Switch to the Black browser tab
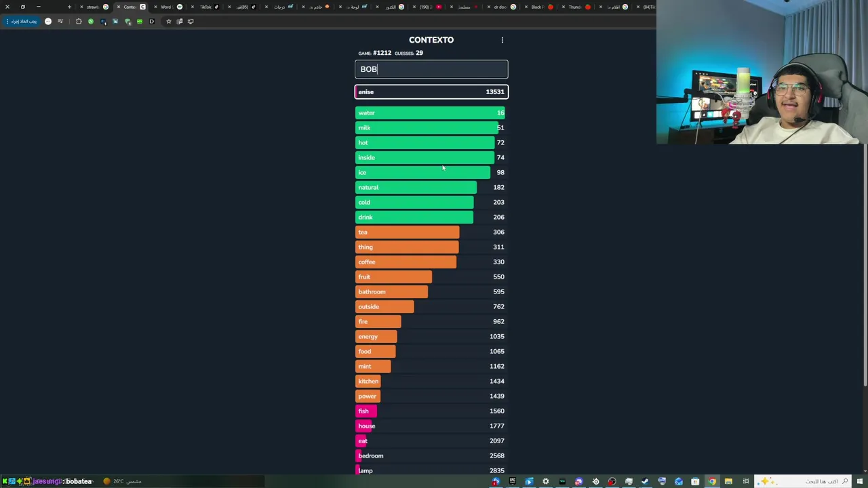868x488 pixels. (541, 7)
